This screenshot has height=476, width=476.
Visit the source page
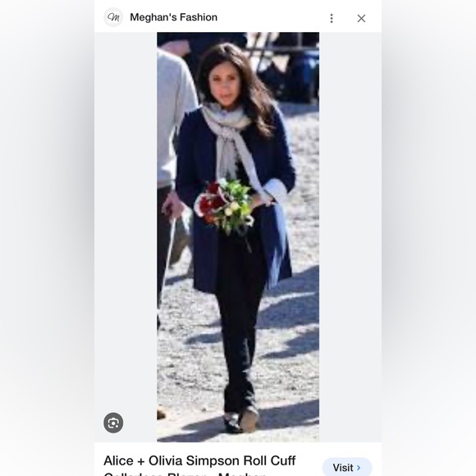coord(347,467)
